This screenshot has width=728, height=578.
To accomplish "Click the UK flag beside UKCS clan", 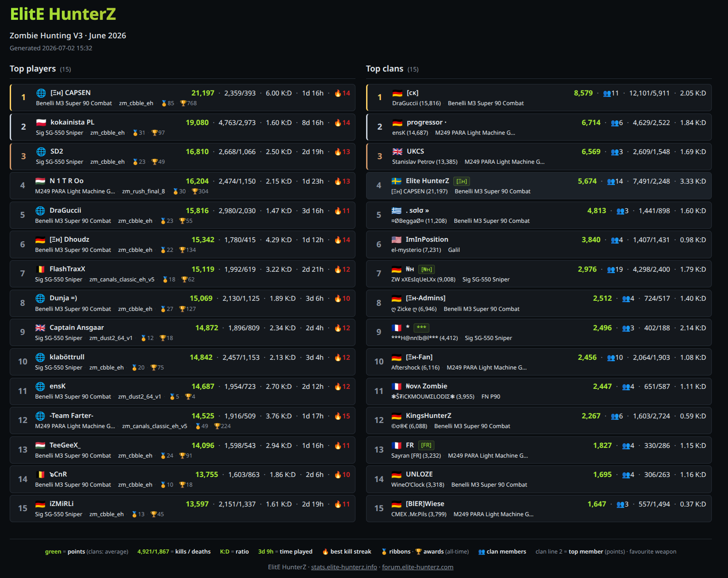I will (x=397, y=152).
